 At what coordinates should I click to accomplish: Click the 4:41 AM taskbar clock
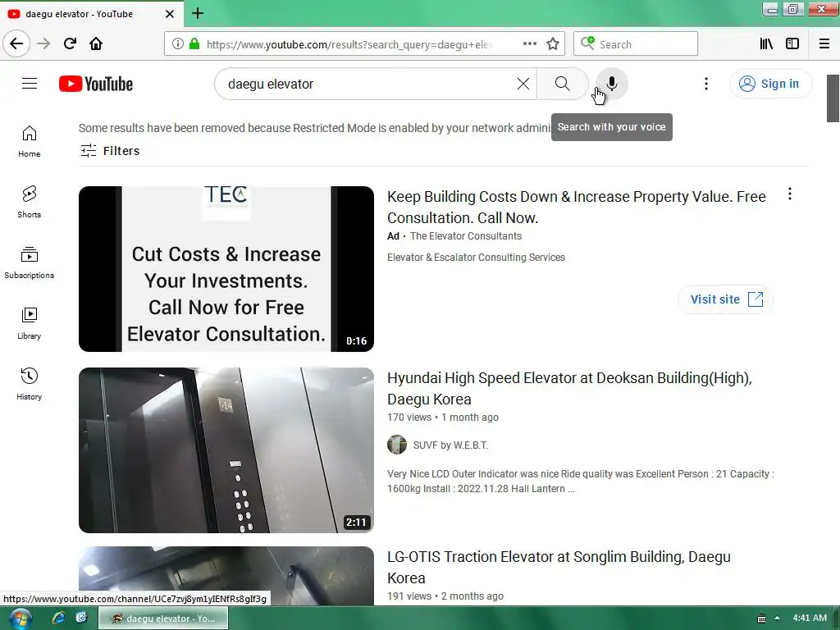pyautogui.click(x=810, y=618)
